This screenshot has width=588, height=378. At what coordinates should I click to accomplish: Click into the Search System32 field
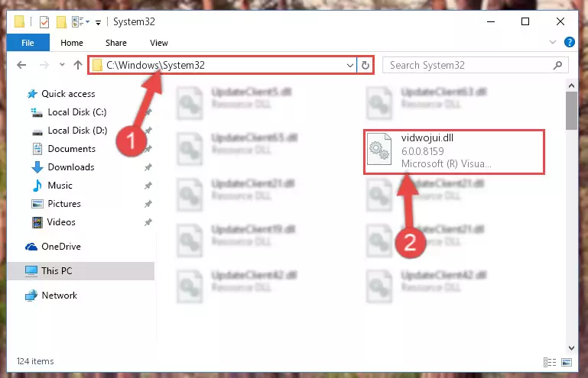(469, 65)
